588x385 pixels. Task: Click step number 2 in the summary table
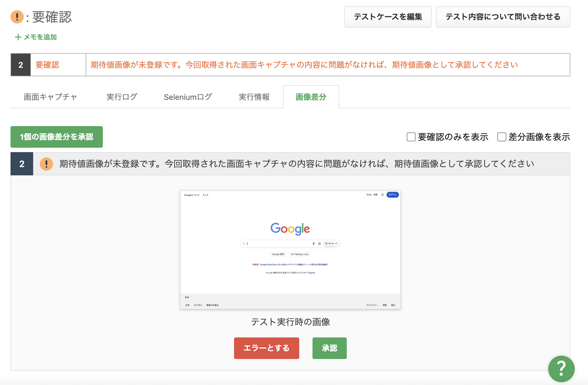tap(21, 65)
